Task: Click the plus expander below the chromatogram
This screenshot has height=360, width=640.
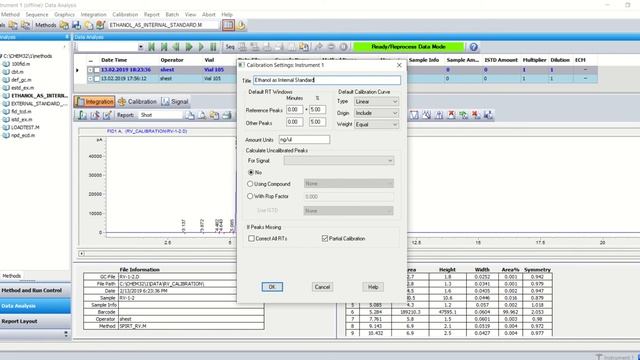Action: [82, 253]
